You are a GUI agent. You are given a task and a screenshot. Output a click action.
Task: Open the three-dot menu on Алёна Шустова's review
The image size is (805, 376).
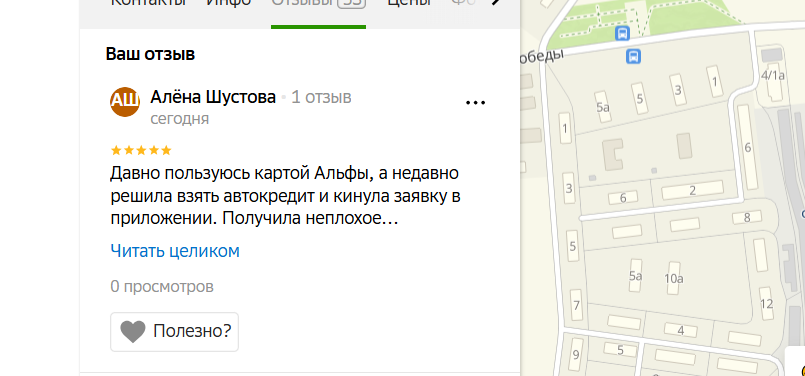click(475, 103)
